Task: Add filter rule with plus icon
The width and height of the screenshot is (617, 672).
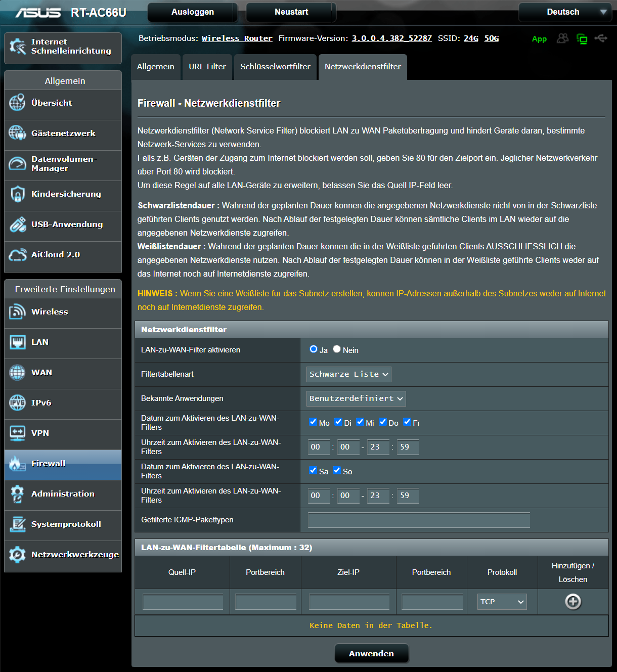Action: [x=573, y=602]
